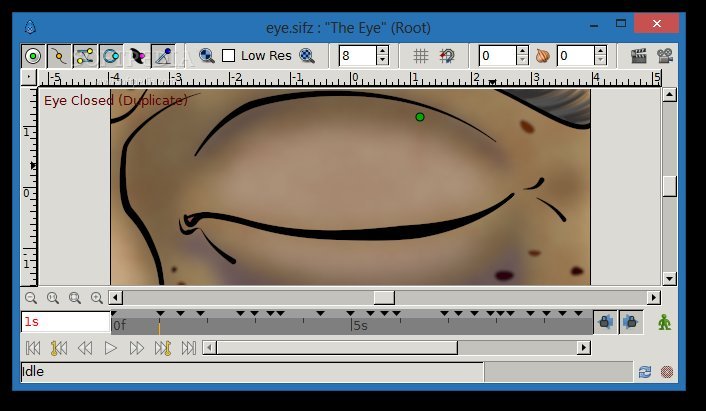Enable the Low Res checkbox

[x=228, y=56]
